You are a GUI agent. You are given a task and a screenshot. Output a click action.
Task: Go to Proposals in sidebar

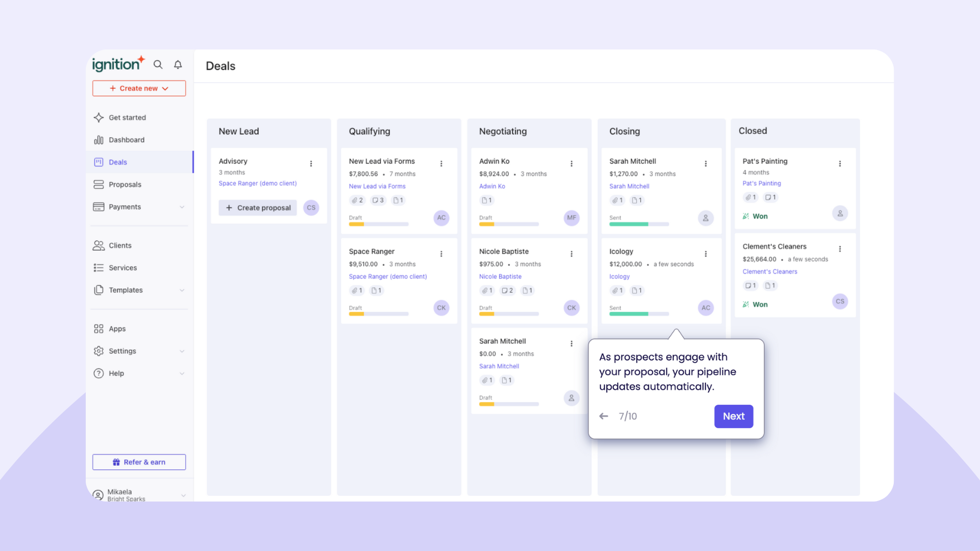pos(125,185)
